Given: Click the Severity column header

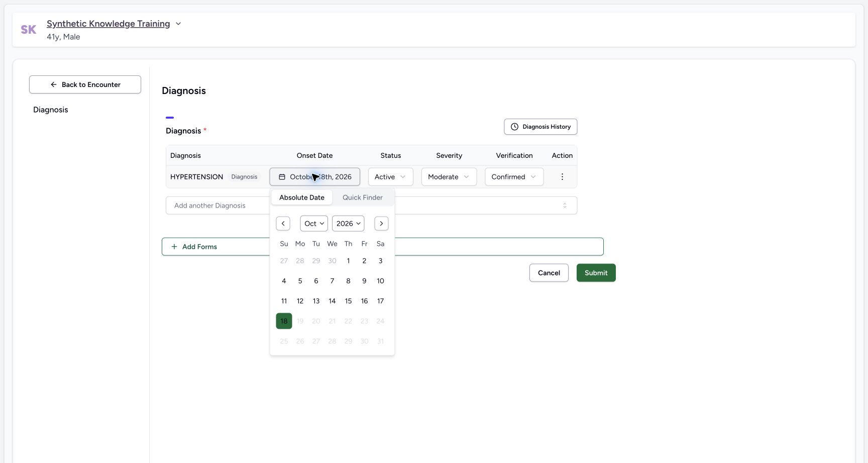Looking at the screenshot, I should [449, 156].
